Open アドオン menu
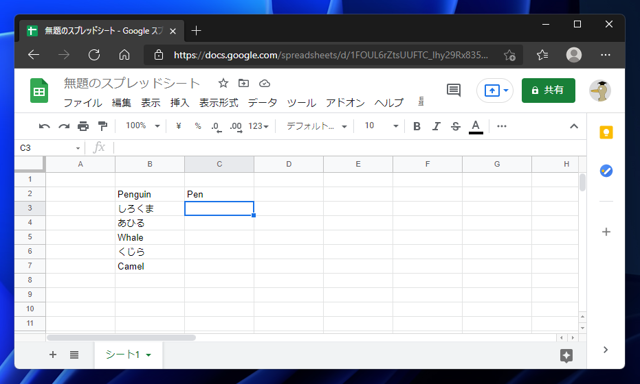The height and width of the screenshot is (384, 640). click(x=345, y=103)
